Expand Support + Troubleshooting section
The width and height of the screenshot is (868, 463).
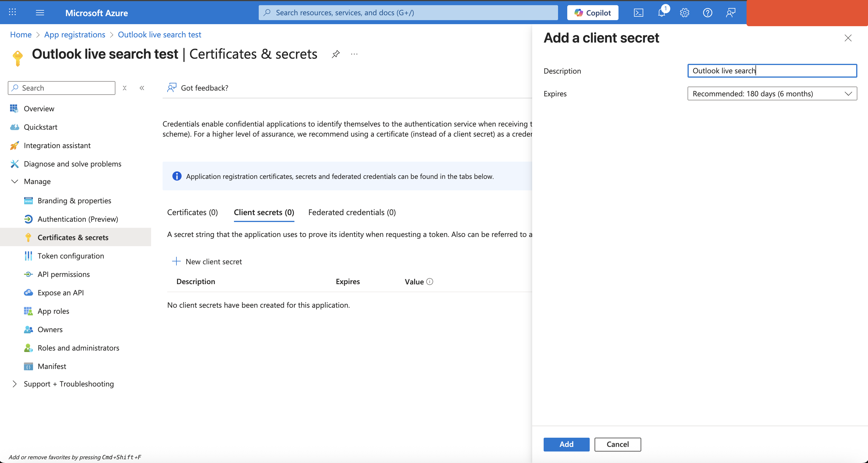click(14, 384)
